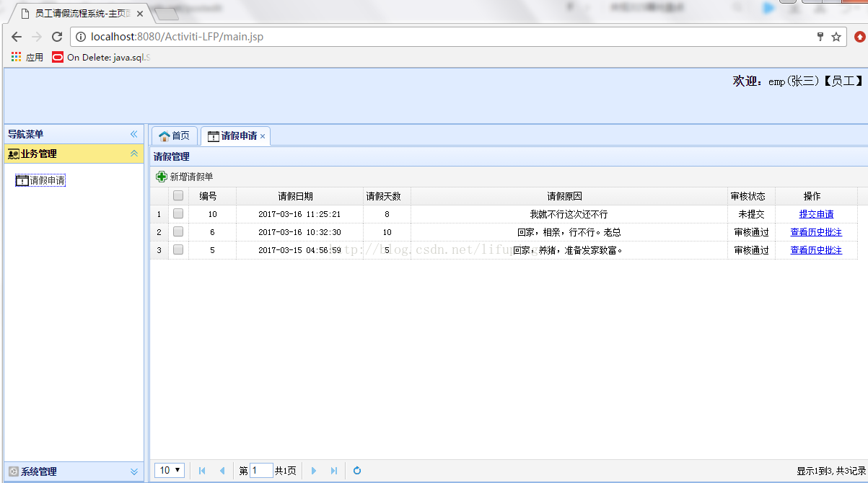This screenshot has width=868, height=483.
Task: Click the green plus to add new leave request
Action: click(160, 176)
